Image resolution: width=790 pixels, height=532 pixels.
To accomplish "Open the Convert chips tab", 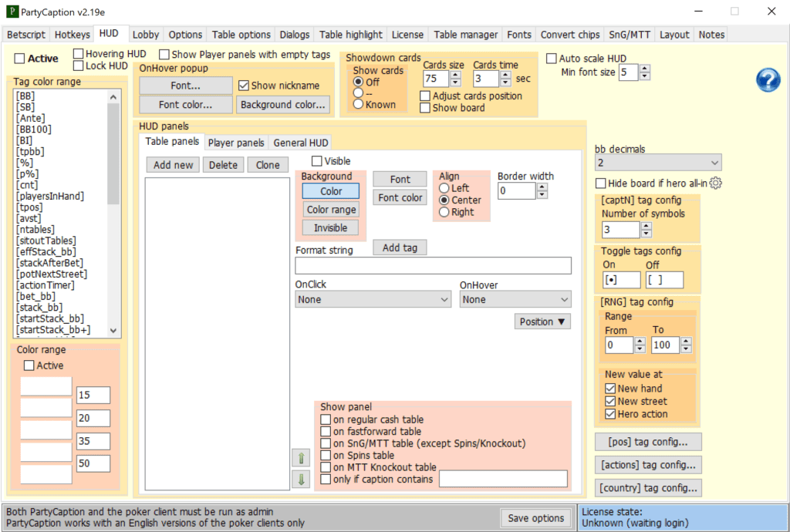I will click(570, 35).
